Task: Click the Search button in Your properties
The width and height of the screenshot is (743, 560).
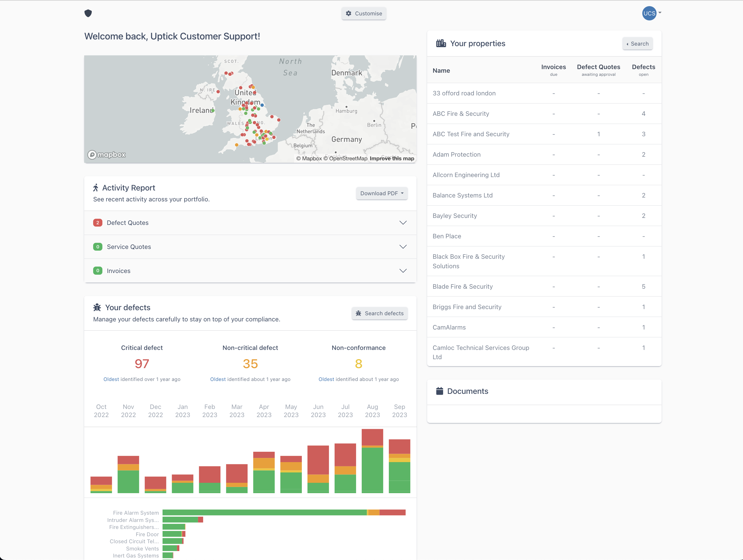Action: click(637, 44)
